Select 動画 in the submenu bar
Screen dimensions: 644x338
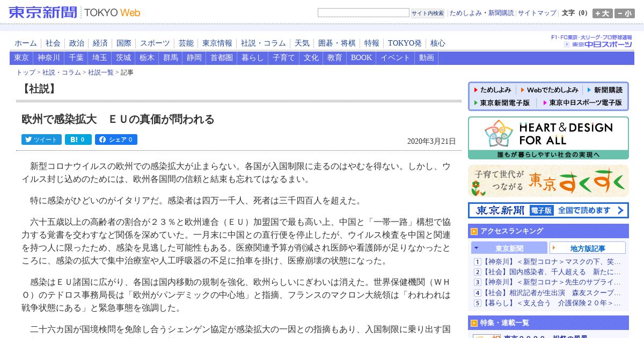[427, 58]
